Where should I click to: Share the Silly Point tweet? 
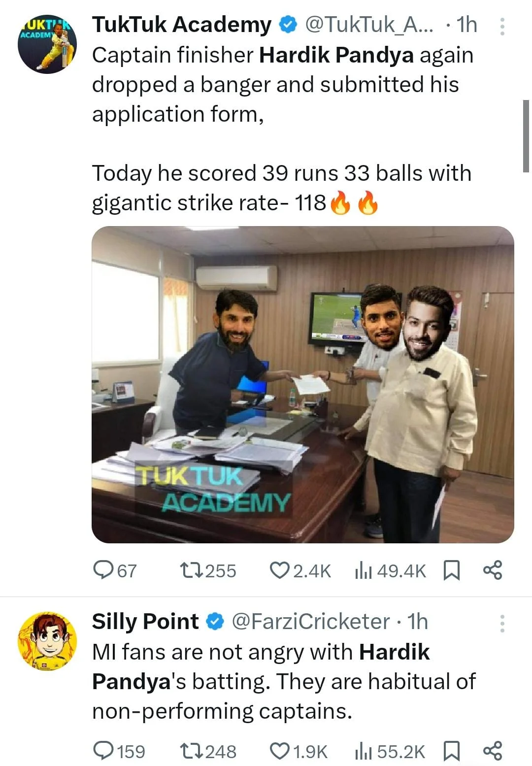493,750
